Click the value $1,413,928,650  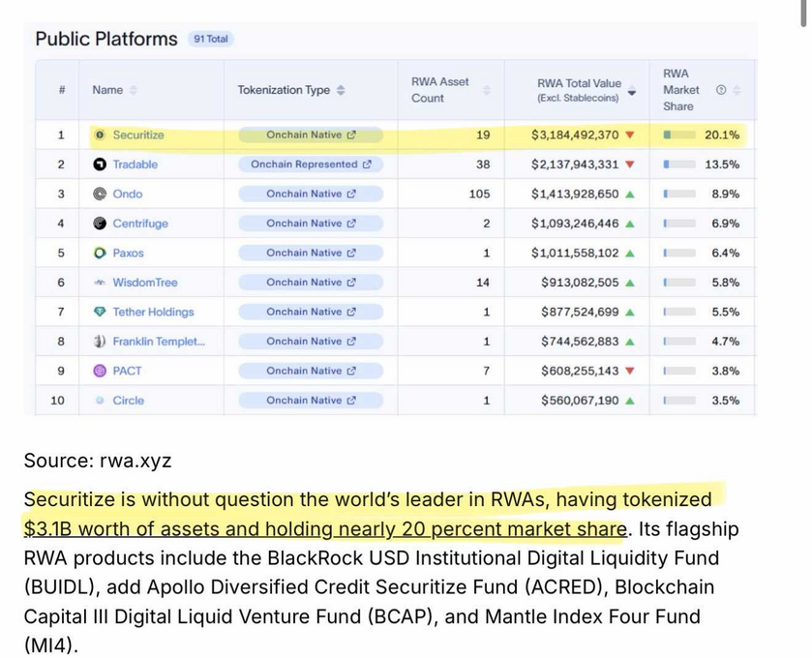pyautogui.click(x=575, y=194)
